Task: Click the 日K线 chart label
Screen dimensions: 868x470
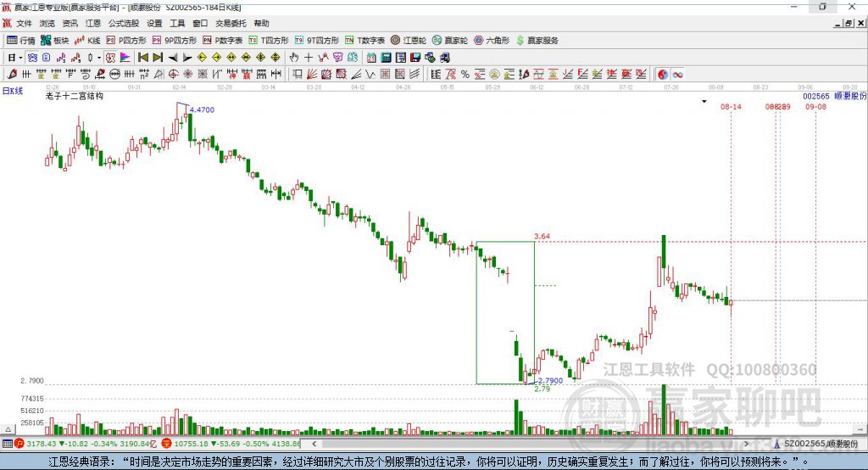Action: coord(13,91)
